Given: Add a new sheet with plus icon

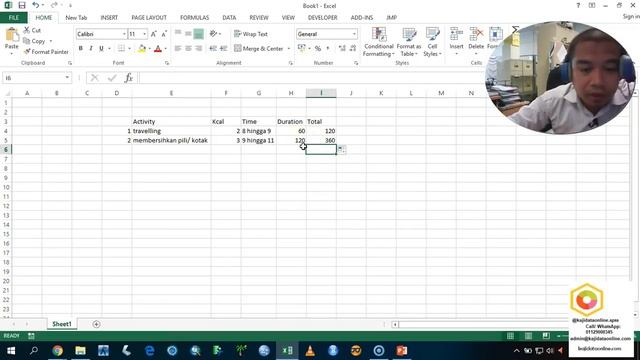Looking at the screenshot, I should point(96,324).
